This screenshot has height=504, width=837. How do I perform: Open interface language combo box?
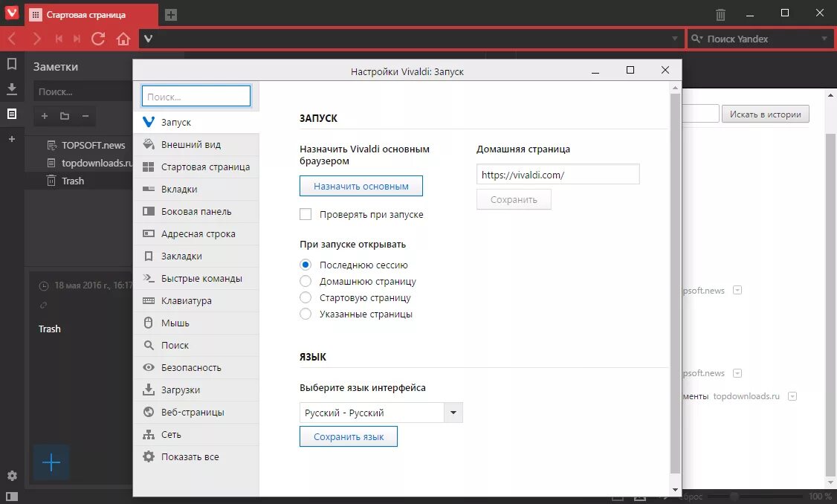[x=381, y=413]
